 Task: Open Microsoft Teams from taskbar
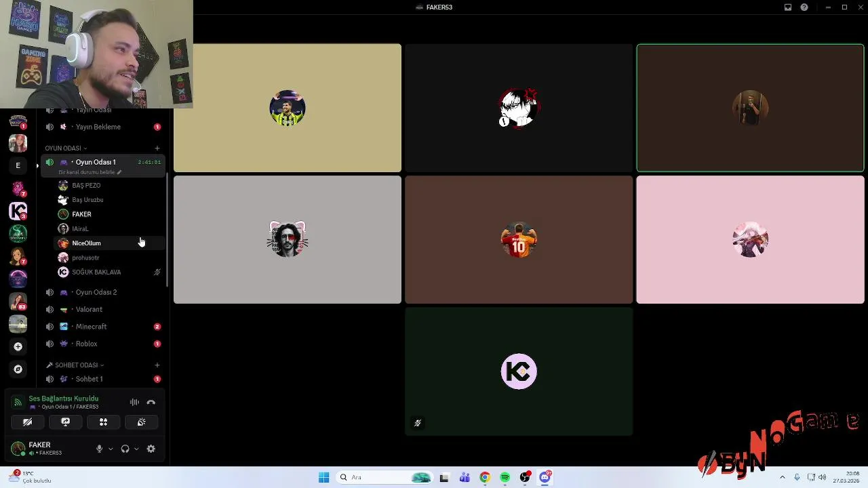(465, 477)
